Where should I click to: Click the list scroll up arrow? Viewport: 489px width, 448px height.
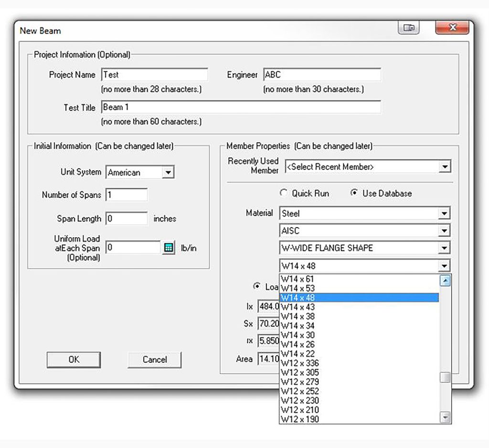pos(446,281)
